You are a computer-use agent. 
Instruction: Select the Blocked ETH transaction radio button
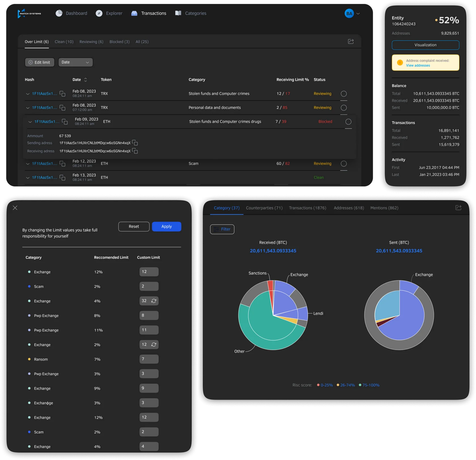[x=348, y=122]
